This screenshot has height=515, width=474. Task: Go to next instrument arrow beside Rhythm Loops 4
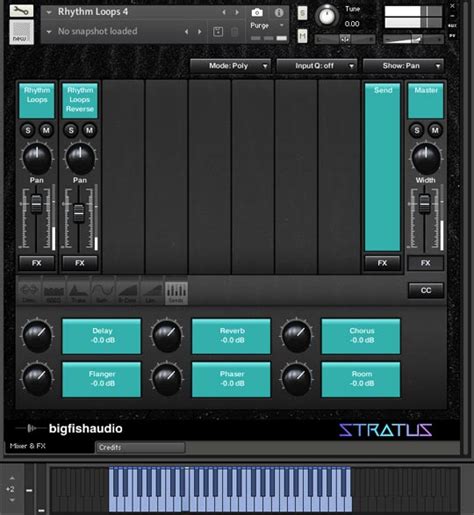[237, 13]
